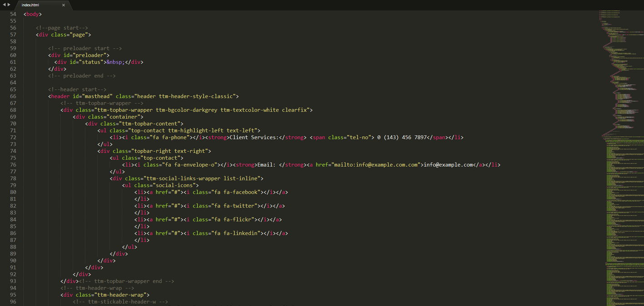Click the &nbsp; entity on line 61

116,62
